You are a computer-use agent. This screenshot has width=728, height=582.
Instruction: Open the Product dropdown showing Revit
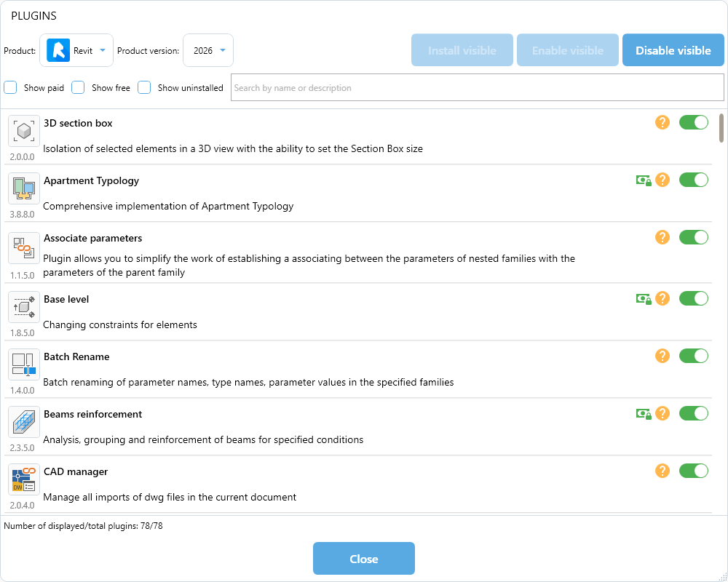point(76,50)
